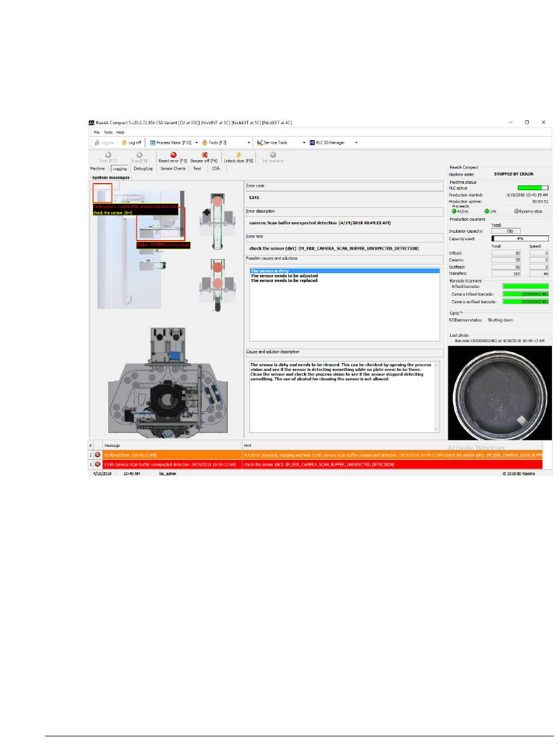Expand the Tools [F7] dropdown arrow
559x756 pixels.
coord(249,142)
